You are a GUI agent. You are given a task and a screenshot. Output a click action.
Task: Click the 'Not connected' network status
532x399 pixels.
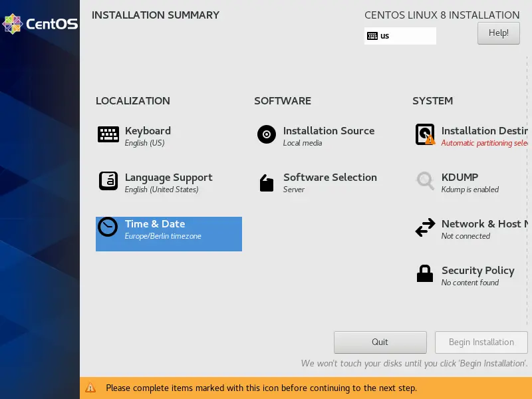465,236
